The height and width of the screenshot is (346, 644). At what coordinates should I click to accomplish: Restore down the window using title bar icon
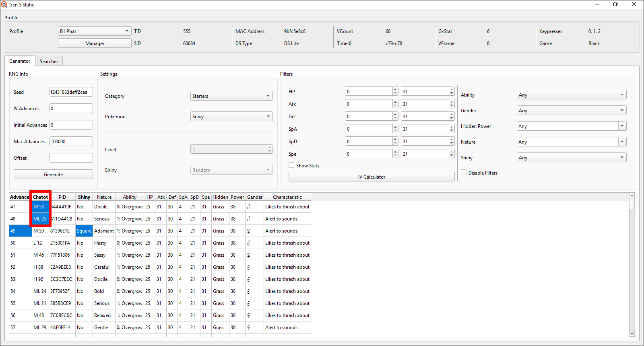[615, 4]
